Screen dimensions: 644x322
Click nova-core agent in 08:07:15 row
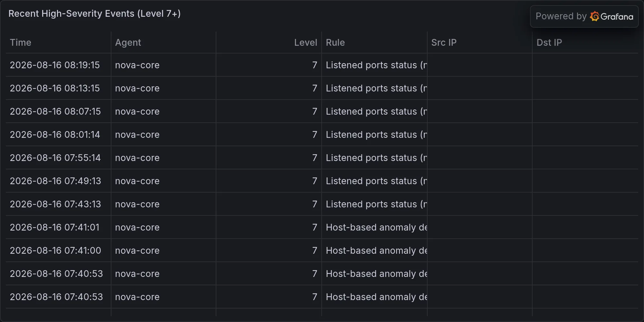(x=137, y=111)
